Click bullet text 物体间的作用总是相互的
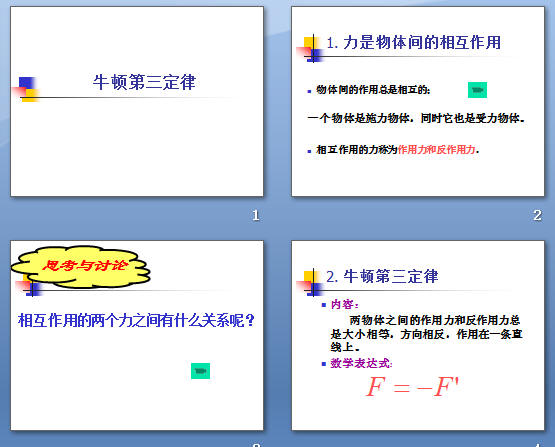This screenshot has height=447, width=555. coord(373,90)
